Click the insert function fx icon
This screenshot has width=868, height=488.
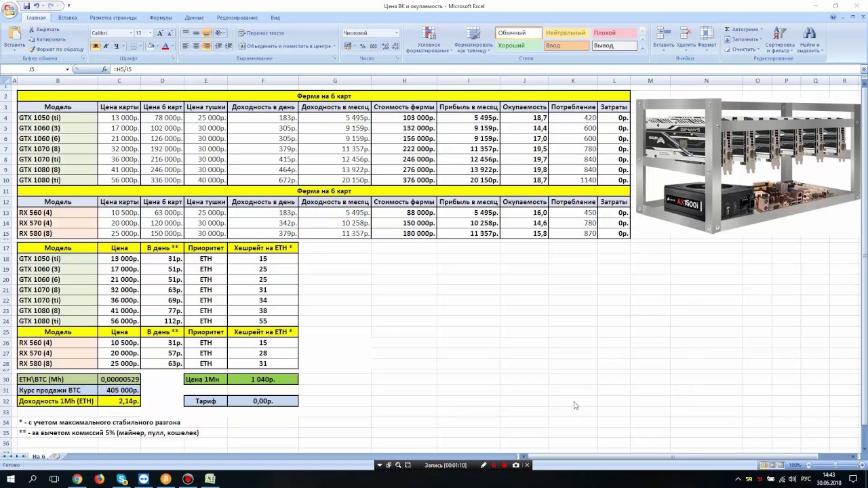[x=104, y=69]
